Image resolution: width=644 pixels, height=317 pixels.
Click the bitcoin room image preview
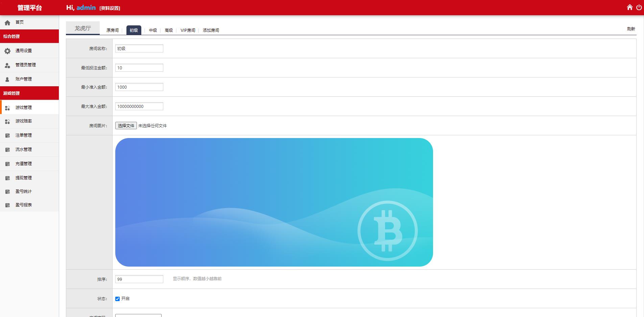click(x=274, y=202)
